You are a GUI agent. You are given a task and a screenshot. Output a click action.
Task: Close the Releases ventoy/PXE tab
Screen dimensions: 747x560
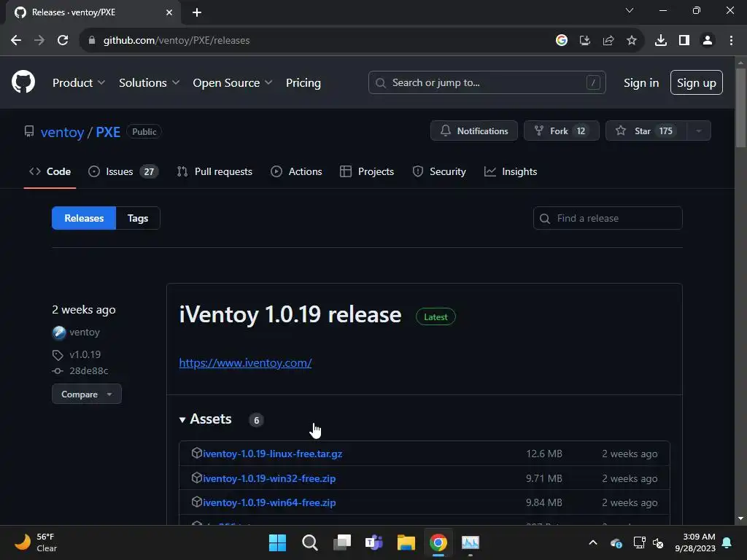coord(169,12)
